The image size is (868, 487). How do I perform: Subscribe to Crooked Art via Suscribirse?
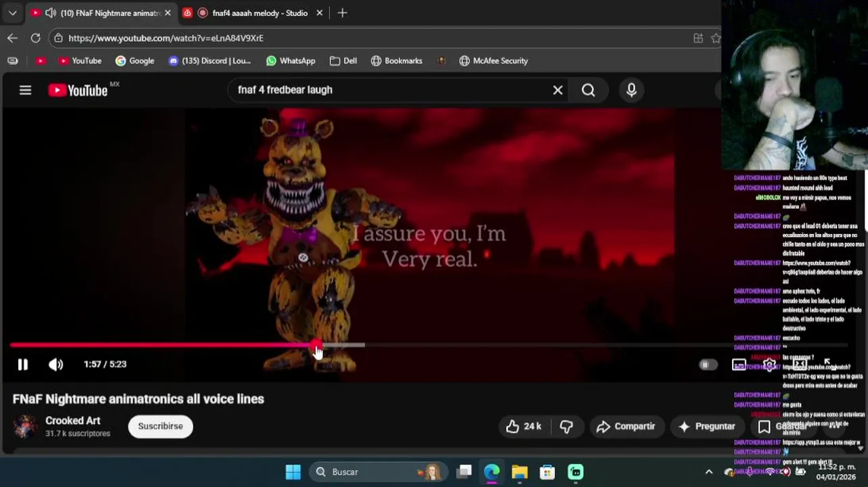[x=160, y=426]
